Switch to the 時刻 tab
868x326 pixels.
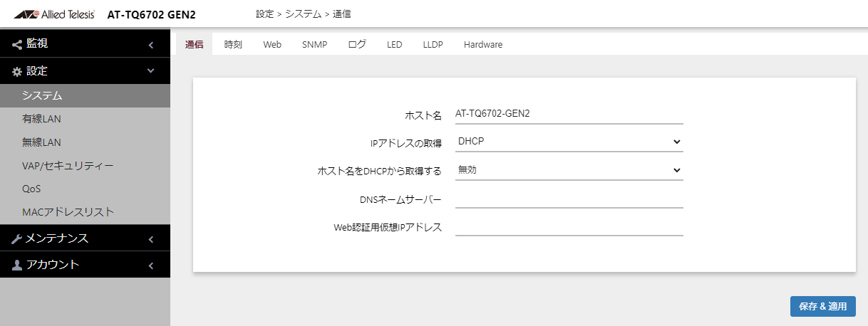(233, 44)
